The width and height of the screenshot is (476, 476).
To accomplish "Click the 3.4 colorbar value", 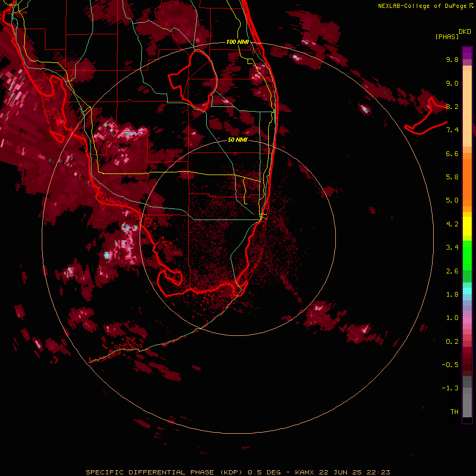I will [452, 248].
